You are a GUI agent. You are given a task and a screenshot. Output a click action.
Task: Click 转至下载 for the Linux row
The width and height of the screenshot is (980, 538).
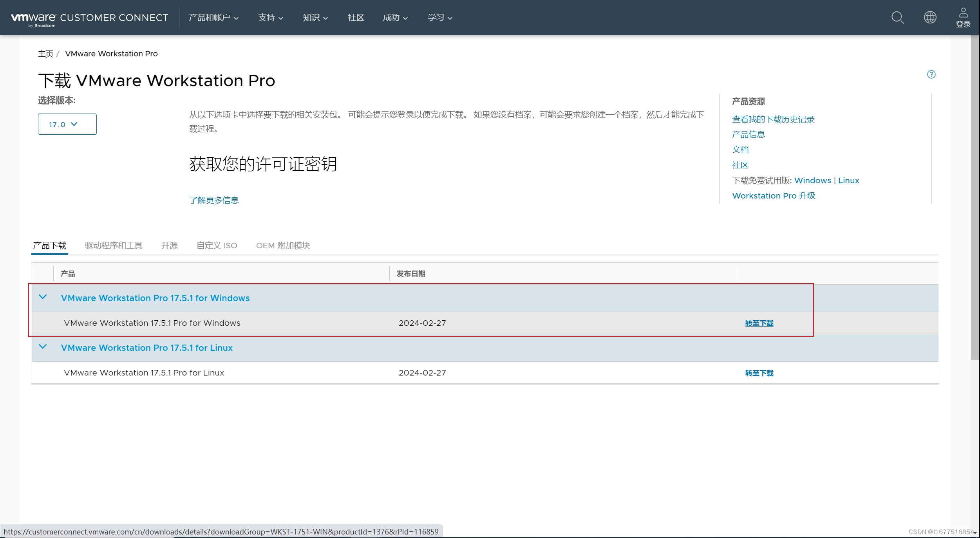(759, 373)
